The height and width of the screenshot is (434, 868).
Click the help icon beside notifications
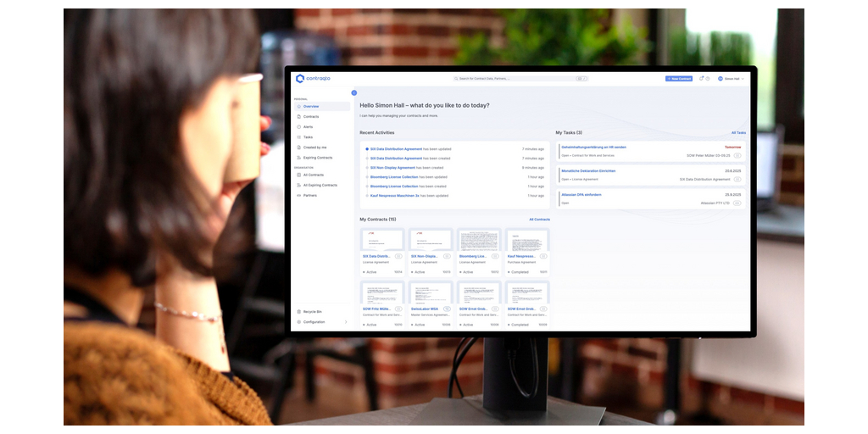pos(709,79)
